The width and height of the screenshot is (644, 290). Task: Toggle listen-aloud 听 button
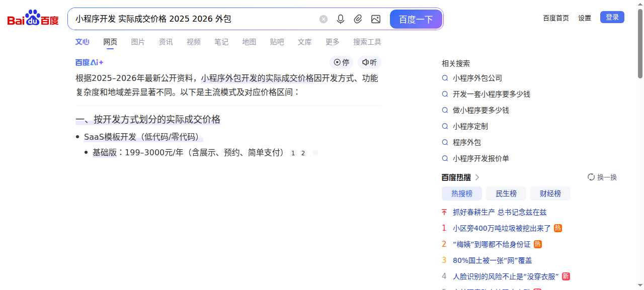(369, 62)
